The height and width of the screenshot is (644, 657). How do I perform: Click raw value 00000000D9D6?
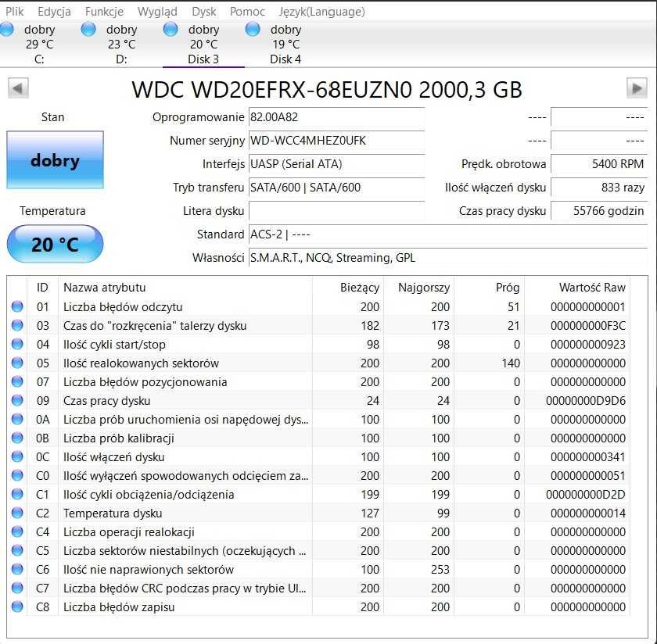click(x=585, y=401)
